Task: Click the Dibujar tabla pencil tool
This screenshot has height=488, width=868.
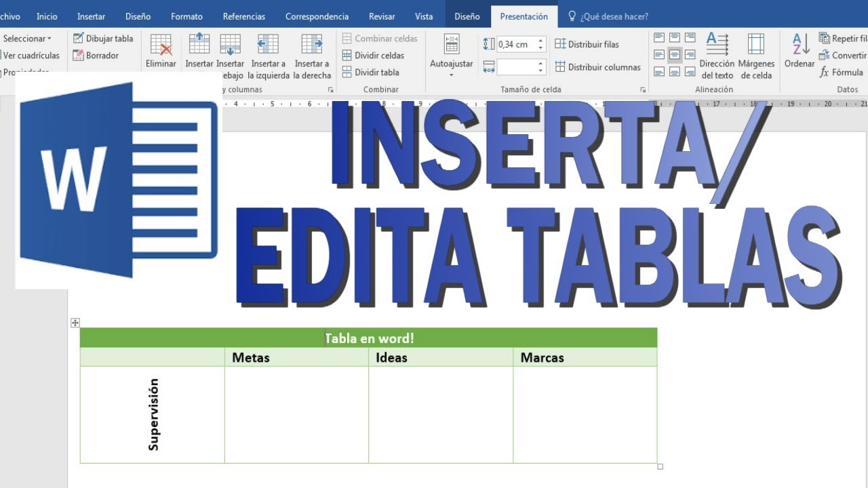Action: click(x=103, y=39)
